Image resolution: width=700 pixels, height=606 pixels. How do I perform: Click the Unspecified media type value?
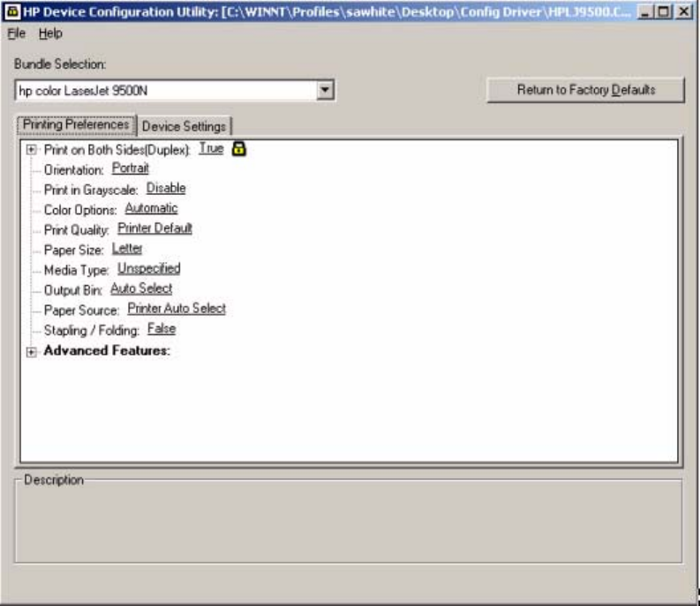pyautogui.click(x=148, y=269)
